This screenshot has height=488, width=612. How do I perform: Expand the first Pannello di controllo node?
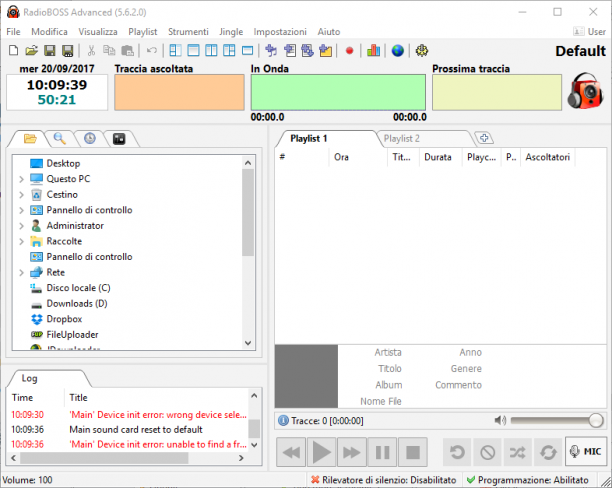click(x=21, y=210)
